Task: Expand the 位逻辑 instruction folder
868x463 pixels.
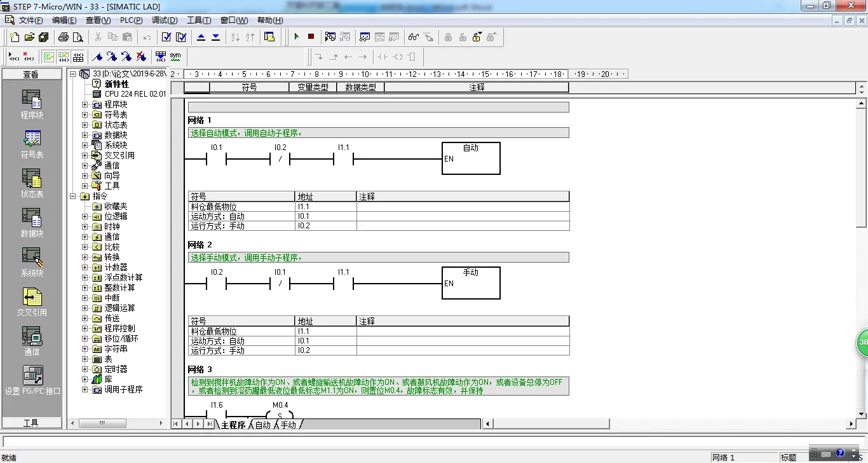Action: pyautogui.click(x=85, y=216)
